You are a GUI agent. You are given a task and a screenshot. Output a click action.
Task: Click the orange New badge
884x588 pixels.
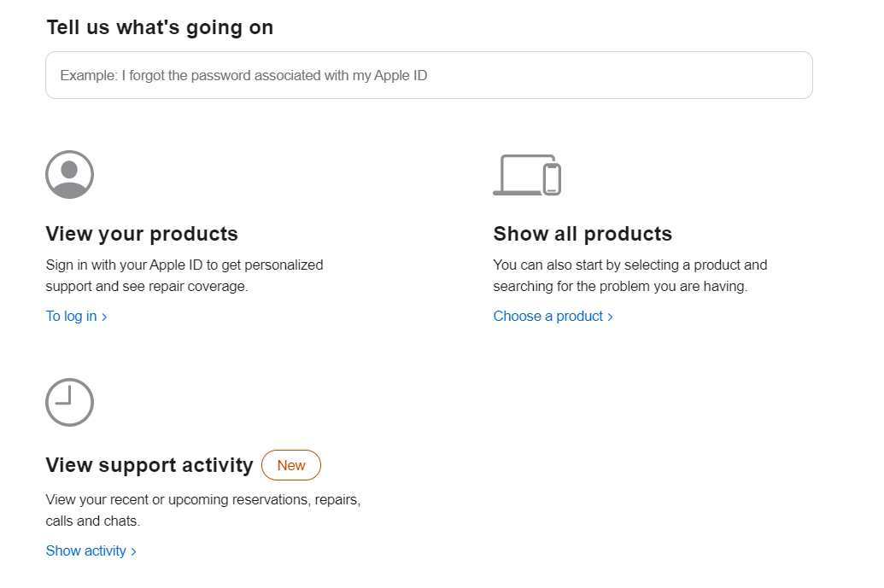[291, 465]
